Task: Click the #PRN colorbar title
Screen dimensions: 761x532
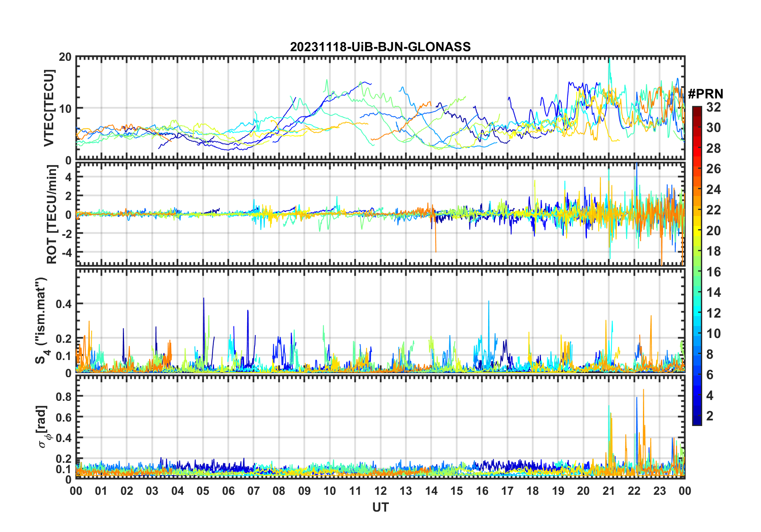Action: (706, 94)
